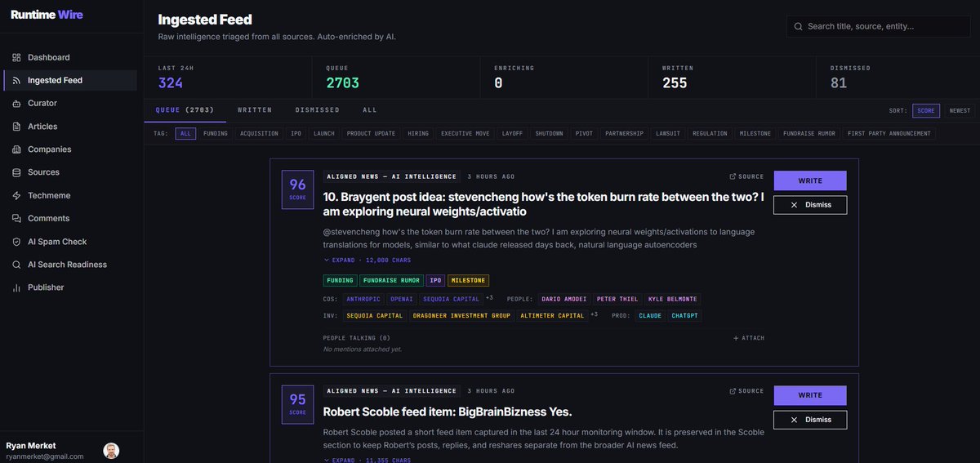Switch to the Written tab
The height and width of the screenshot is (463, 980).
pyautogui.click(x=255, y=109)
